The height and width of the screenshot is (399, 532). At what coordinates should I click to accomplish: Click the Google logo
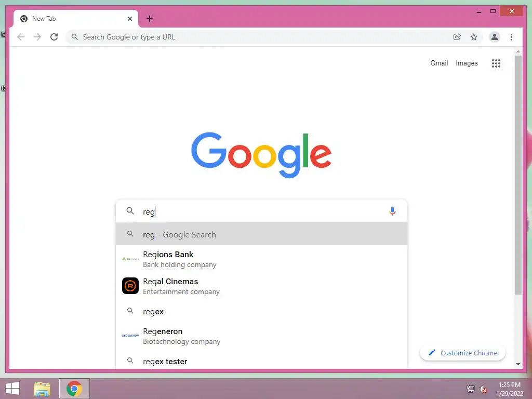[x=261, y=155]
